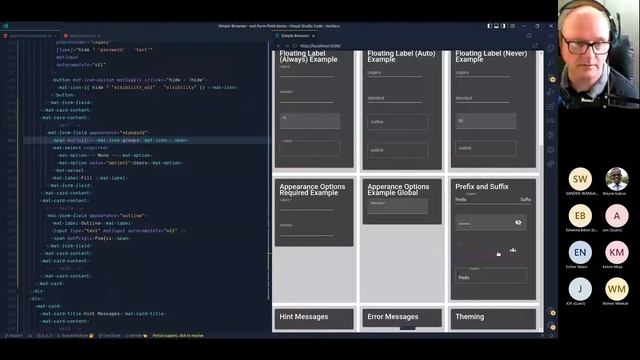Toggle primary sidebar layout icon in the title bar

[x=489, y=26]
